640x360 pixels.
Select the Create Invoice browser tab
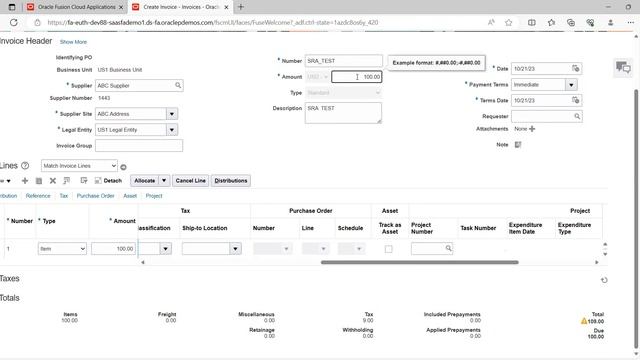[181, 7]
